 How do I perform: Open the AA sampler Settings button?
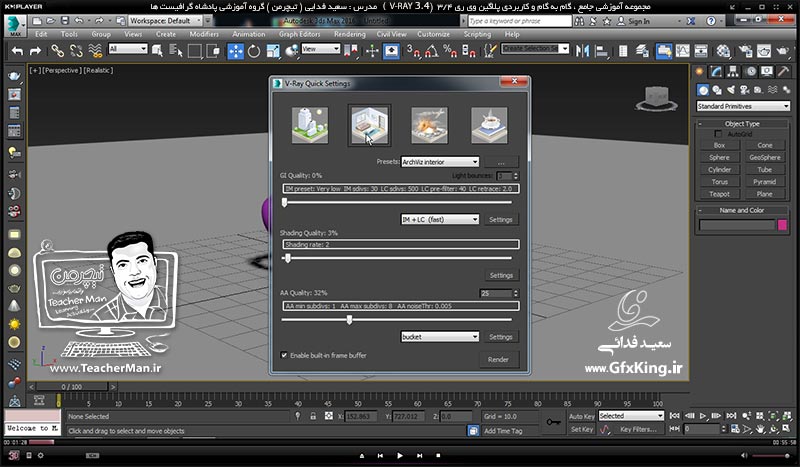(x=501, y=337)
